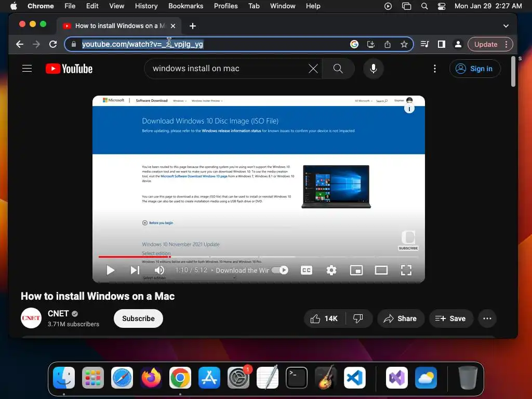Dislike the video
532x399 pixels.
358,318
